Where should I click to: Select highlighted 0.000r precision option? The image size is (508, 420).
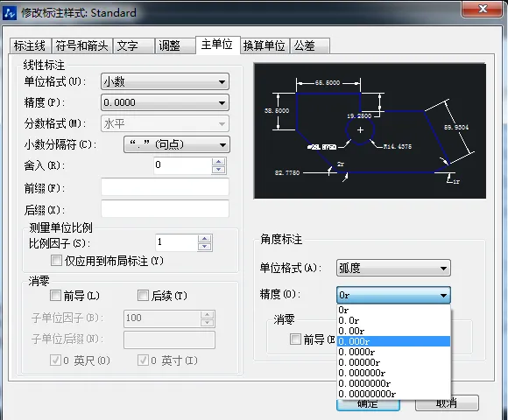[393, 341]
